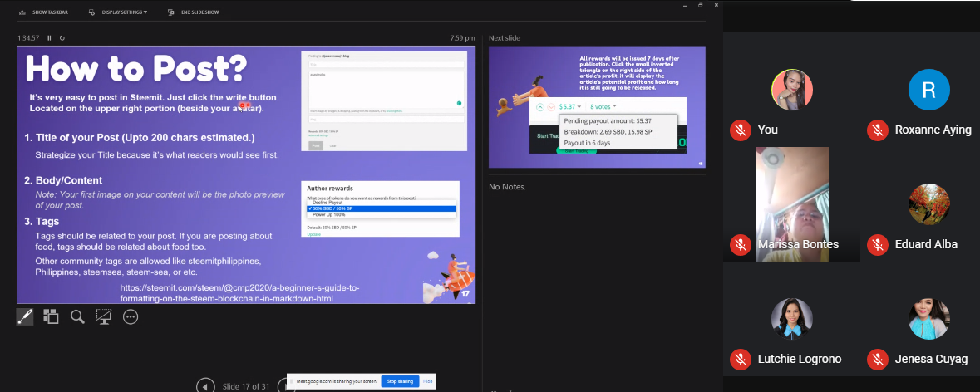Click the Marissa Bontes name label
This screenshot has width=980, height=392.
[x=798, y=244]
